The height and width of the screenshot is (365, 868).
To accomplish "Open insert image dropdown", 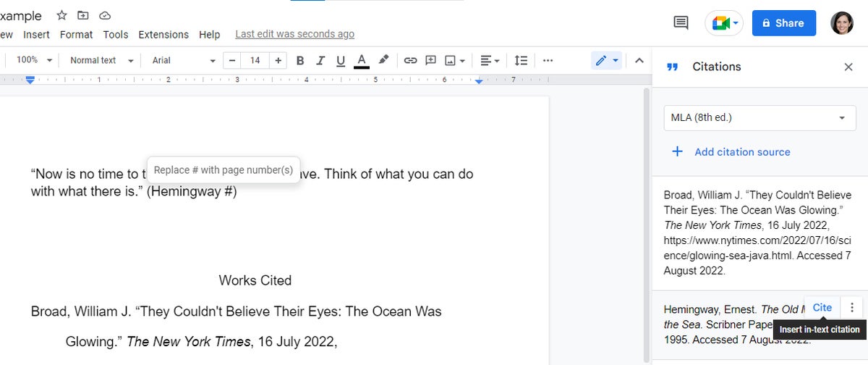I will [455, 61].
